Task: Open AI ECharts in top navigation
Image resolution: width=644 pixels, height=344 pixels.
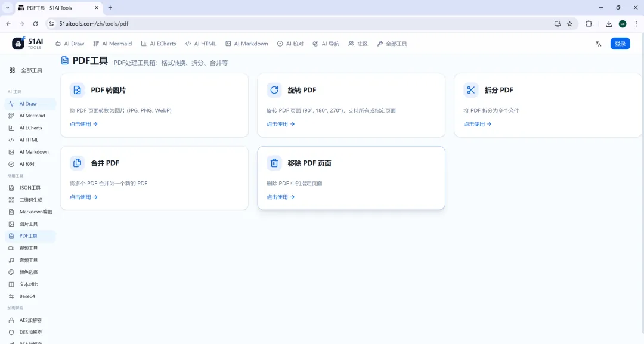Action: tap(158, 44)
